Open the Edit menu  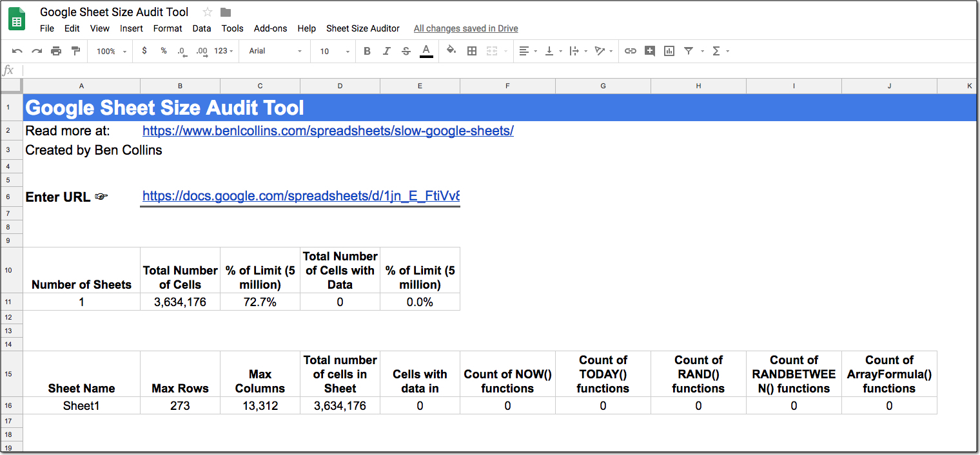pos(72,28)
